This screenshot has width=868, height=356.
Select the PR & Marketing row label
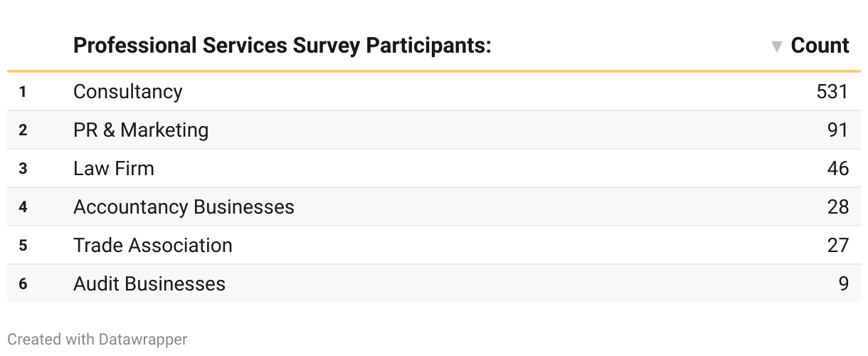(141, 130)
